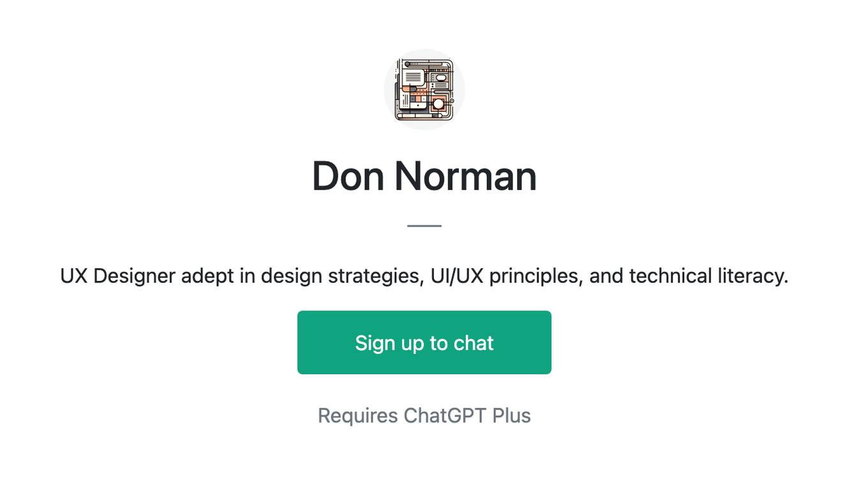
Task: Click the technical literacy phrase
Action: pos(708,276)
